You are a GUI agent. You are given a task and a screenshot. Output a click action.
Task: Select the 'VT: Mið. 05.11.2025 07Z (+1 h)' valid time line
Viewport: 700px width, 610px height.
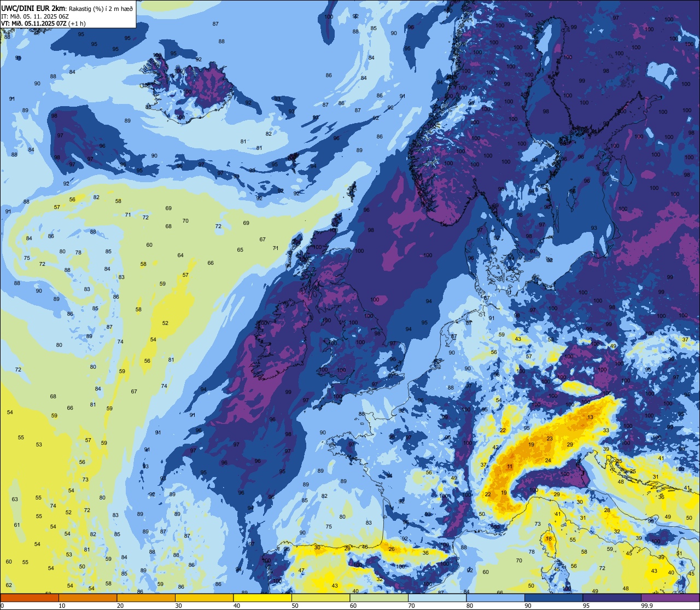43,23
